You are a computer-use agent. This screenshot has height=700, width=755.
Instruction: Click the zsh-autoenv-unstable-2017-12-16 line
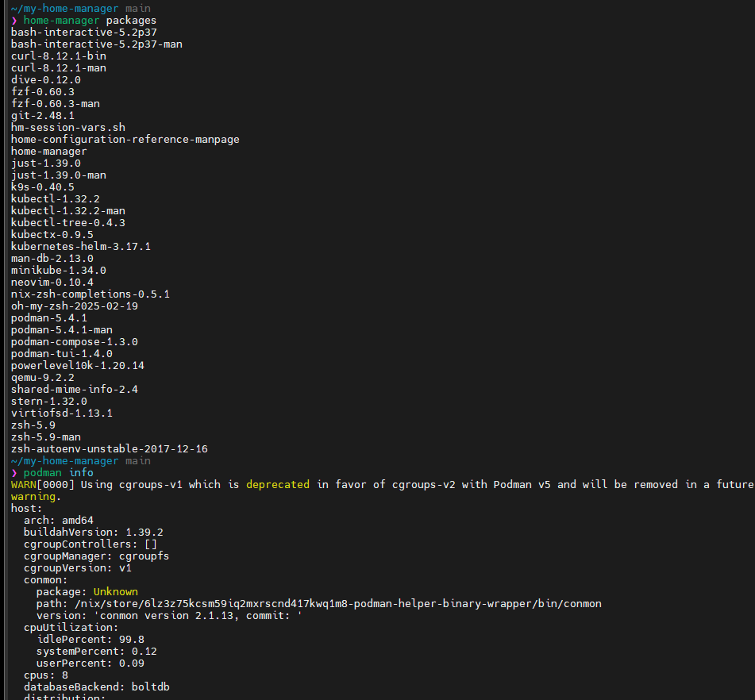[110, 449]
